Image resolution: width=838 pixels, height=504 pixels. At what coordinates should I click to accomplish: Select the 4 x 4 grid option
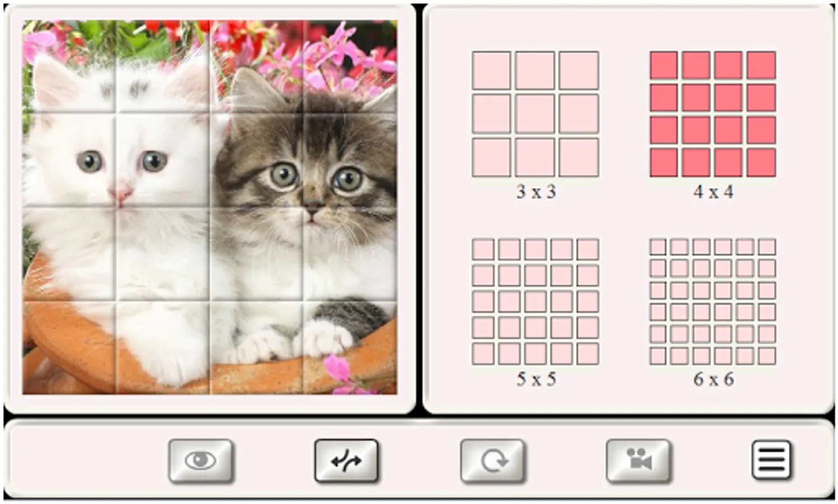pos(713,114)
